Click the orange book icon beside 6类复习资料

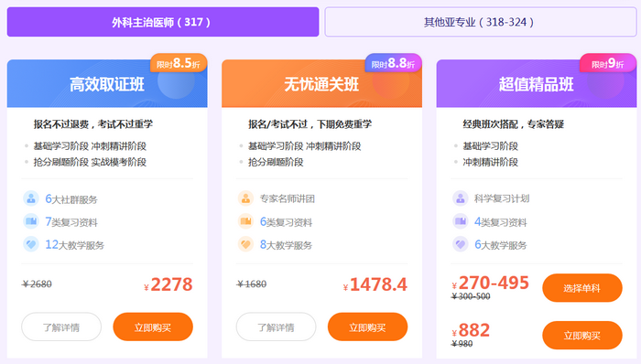coord(245,221)
